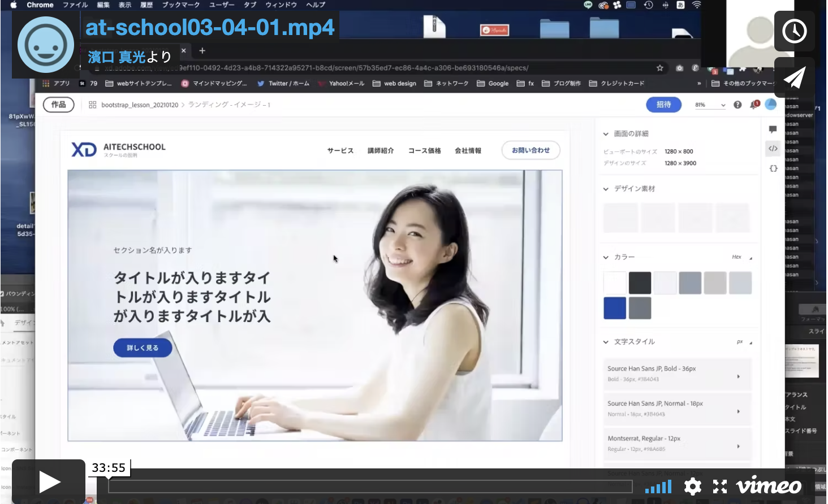This screenshot has width=828, height=504.
Task: Click the XD AITECHSCHOOL logo
Action: [x=118, y=150]
